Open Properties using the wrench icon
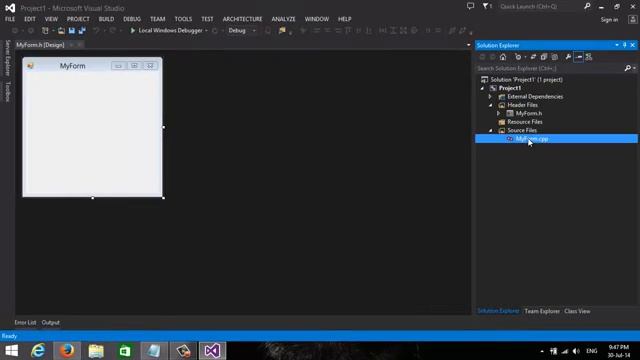Screen dimensions: 640x360 pos(568,57)
